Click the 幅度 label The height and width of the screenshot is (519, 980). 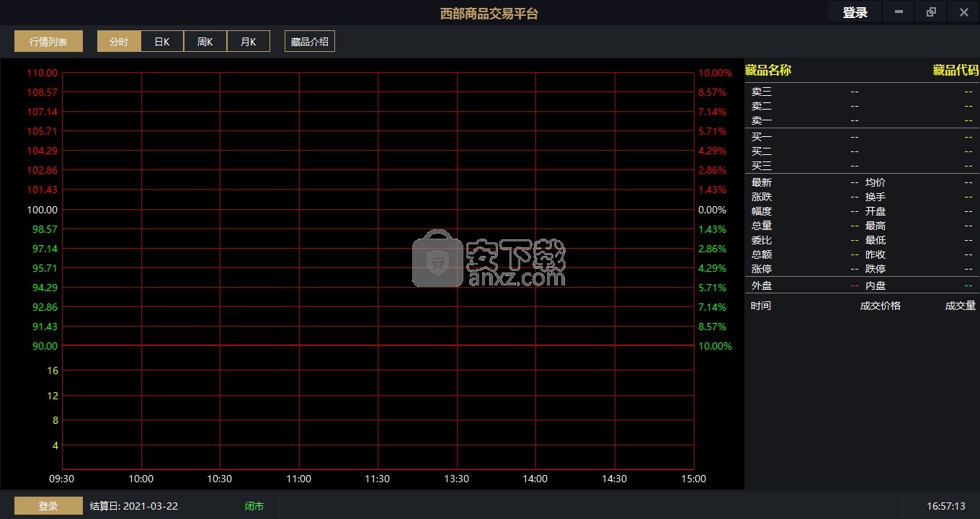[762, 211]
